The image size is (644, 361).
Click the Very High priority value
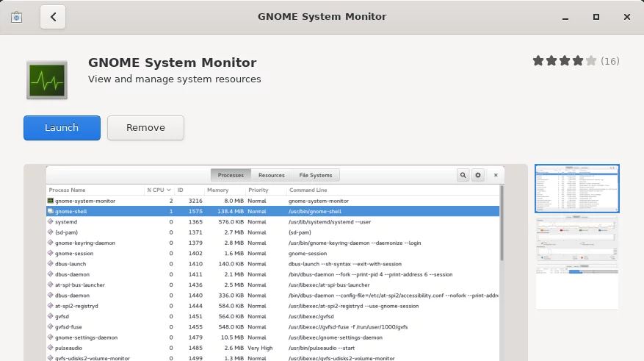point(260,349)
